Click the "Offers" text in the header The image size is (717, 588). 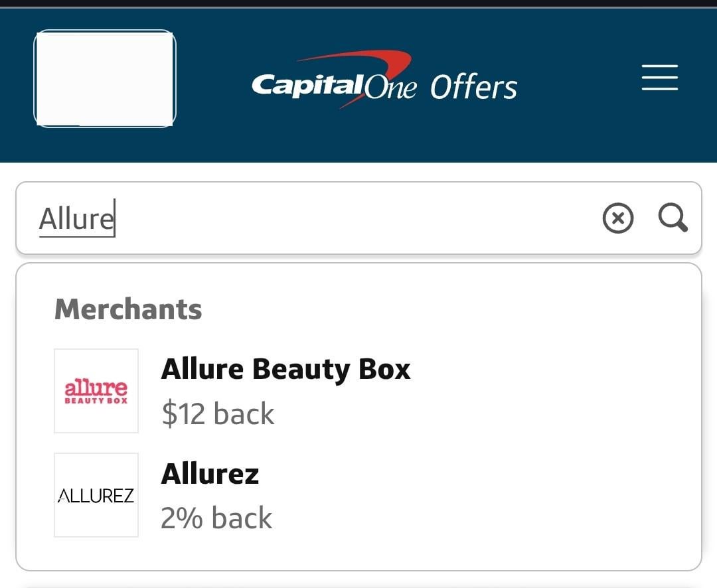473,88
